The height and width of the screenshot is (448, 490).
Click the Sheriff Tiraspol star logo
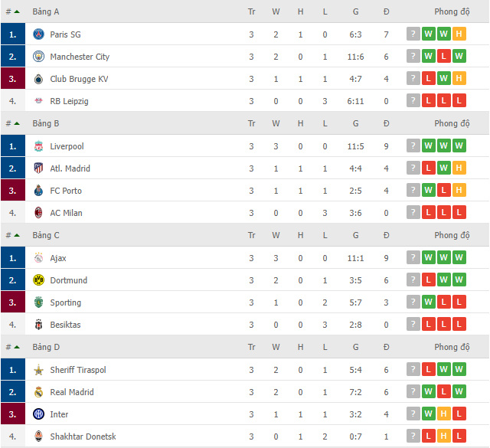click(x=38, y=370)
